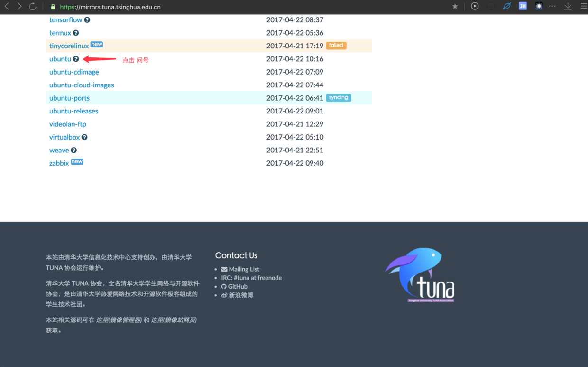Open the ubuntu-ports mirror link
The image size is (588, 367).
[x=69, y=98]
